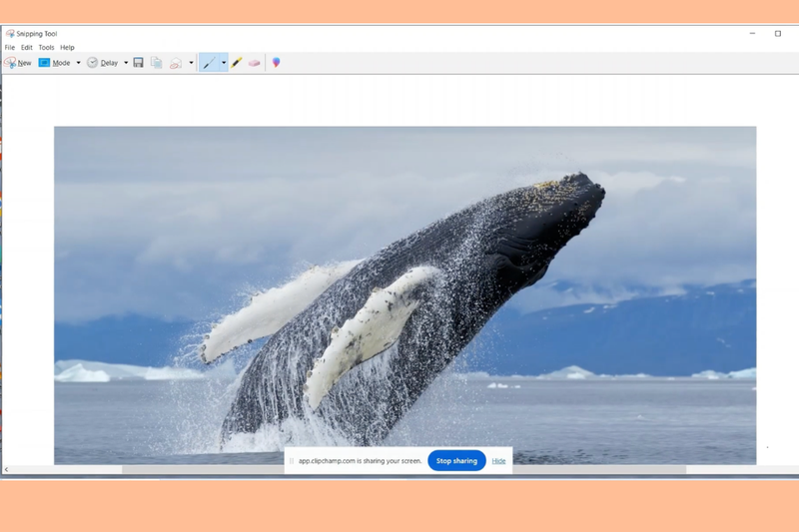Expand the Send Snip dropdown arrow
The height and width of the screenshot is (532, 799).
click(x=191, y=63)
